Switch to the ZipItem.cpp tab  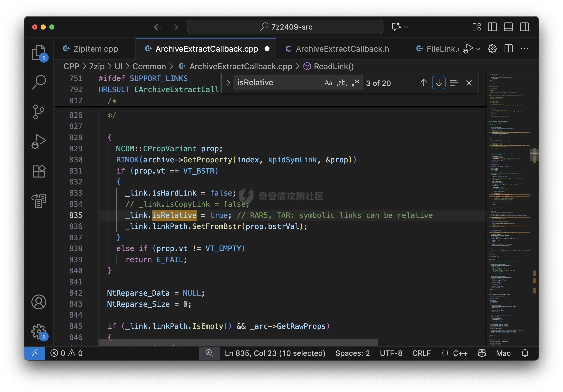tap(95, 49)
